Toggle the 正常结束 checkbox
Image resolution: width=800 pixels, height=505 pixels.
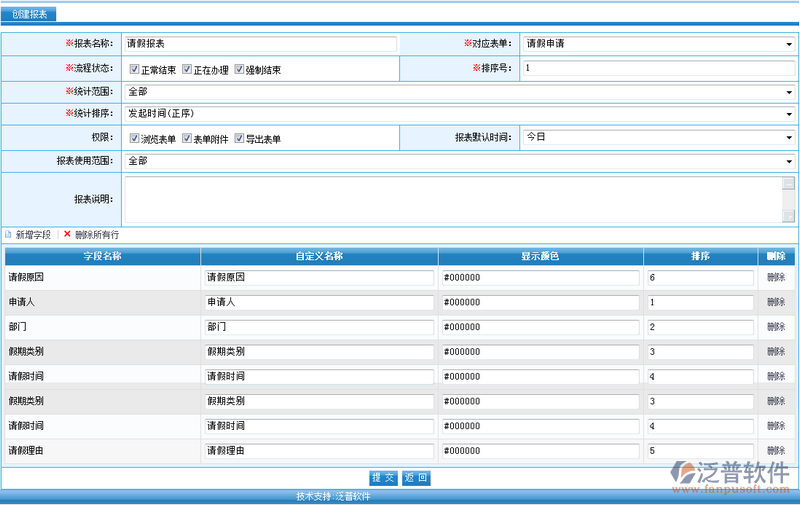click(134, 70)
